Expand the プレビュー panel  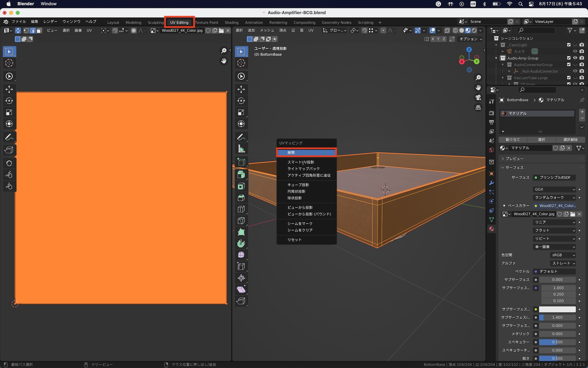click(x=514, y=159)
